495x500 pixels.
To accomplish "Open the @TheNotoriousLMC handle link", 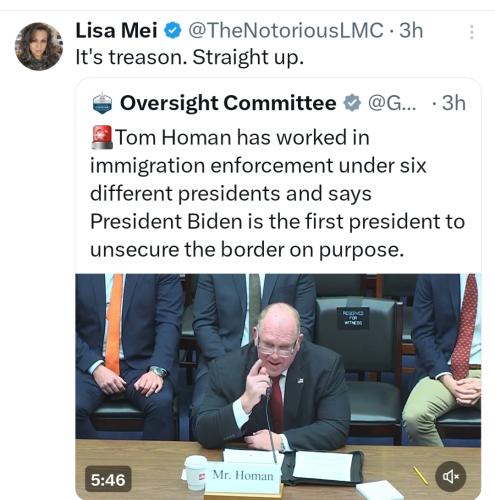I will [286, 31].
